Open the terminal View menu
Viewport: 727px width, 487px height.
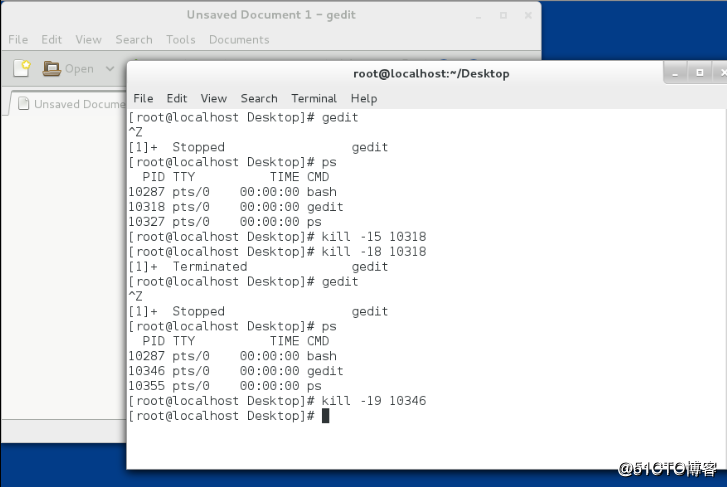pos(214,98)
